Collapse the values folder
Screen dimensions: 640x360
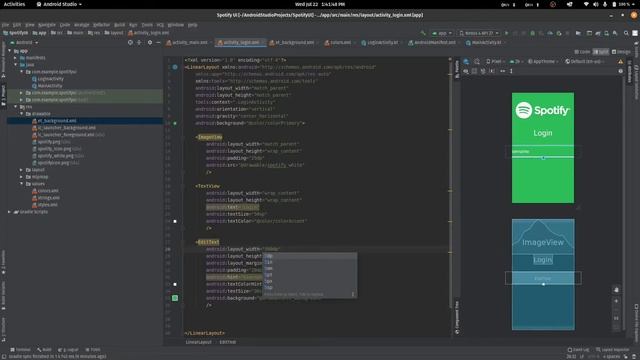click(22, 184)
